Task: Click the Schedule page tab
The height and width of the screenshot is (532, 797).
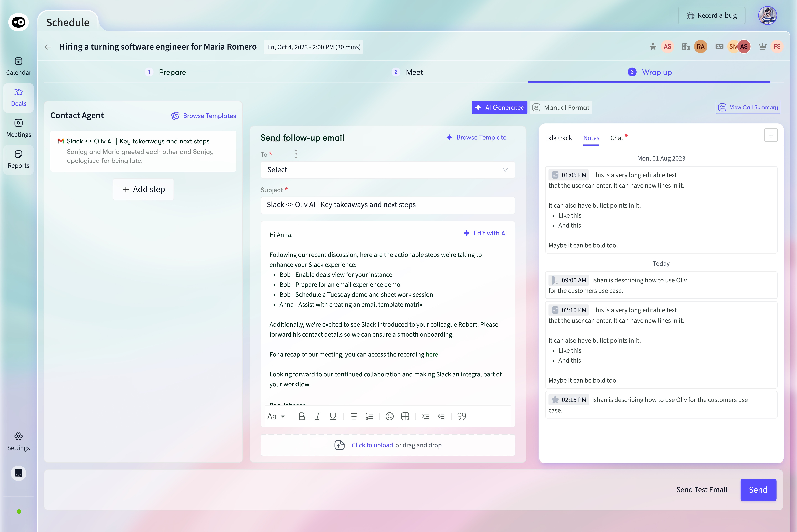Action: click(x=68, y=22)
